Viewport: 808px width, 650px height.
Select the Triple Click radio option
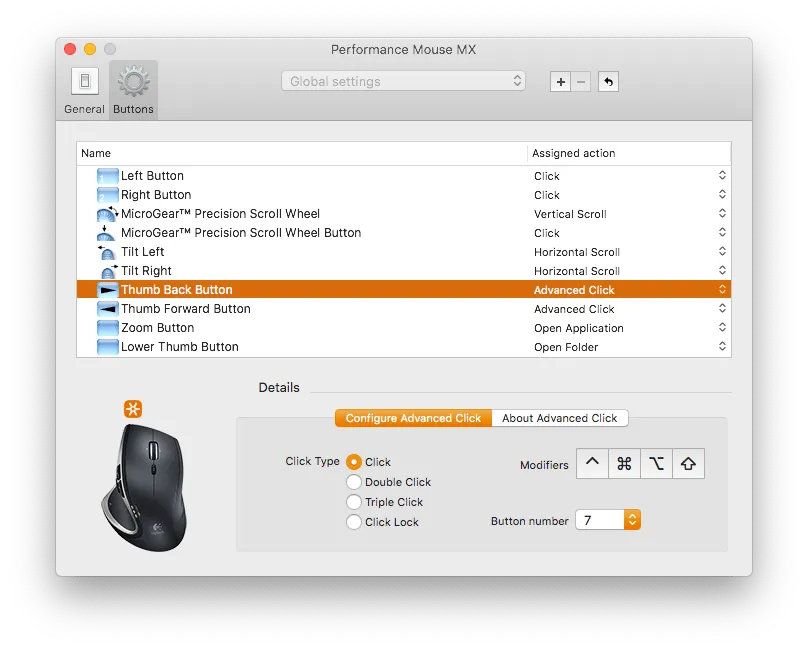pyautogui.click(x=354, y=502)
